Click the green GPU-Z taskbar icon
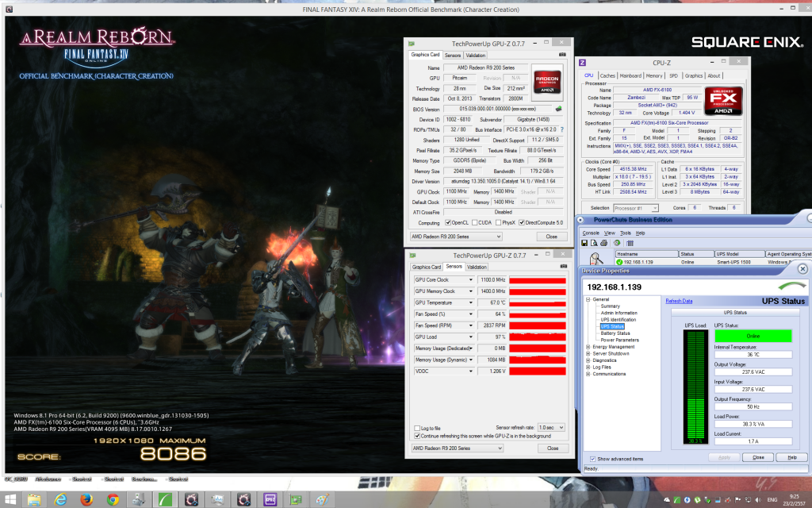Screen dimensions: 812x508 [296, 500]
